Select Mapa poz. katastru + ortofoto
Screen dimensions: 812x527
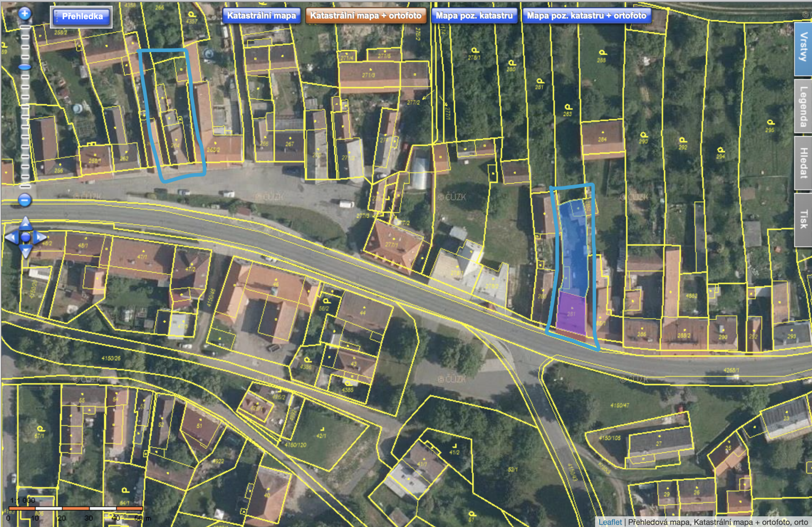coord(586,16)
